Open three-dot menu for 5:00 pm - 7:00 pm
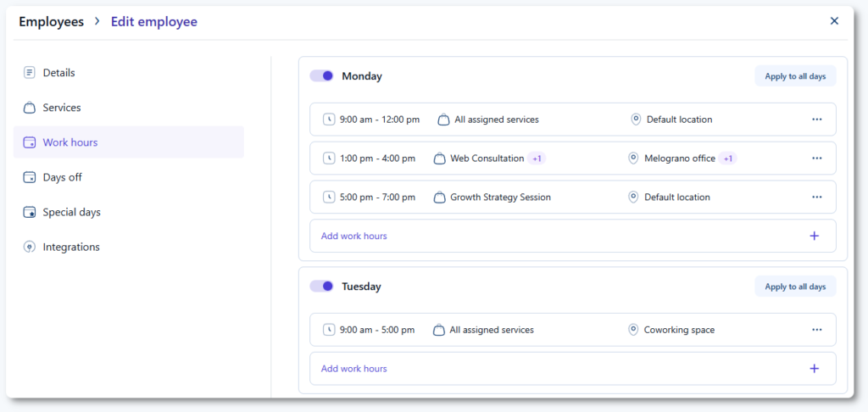This screenshot has height=412, width=868. click(816, 198)
